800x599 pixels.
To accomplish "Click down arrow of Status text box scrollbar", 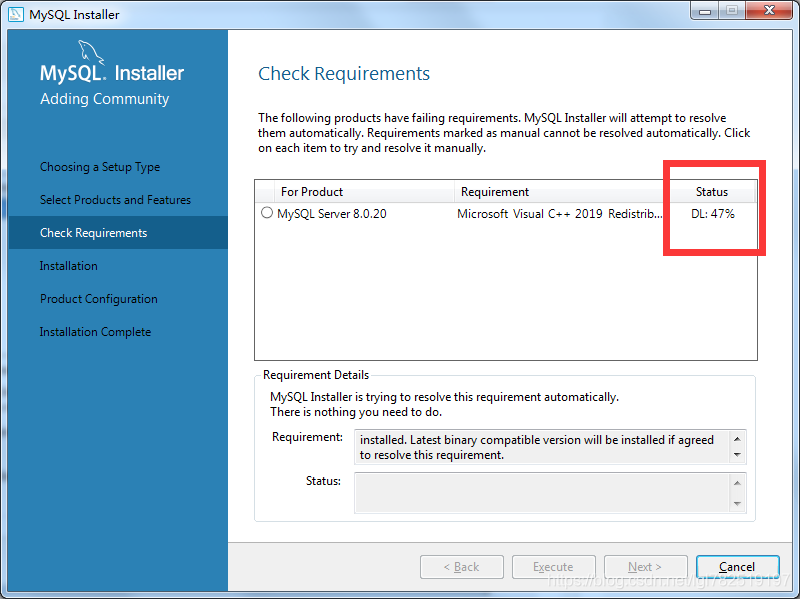I will click(737, 504).
